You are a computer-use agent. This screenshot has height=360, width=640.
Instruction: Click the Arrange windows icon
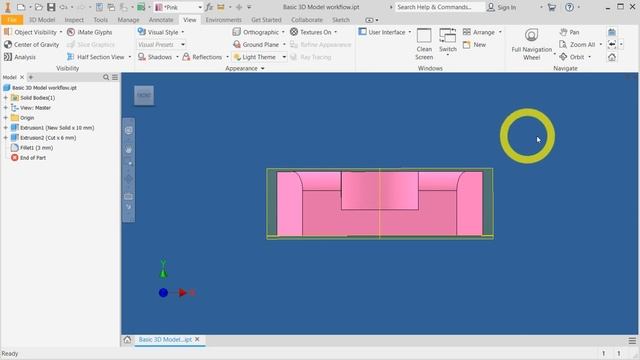(x=467, y=32)
